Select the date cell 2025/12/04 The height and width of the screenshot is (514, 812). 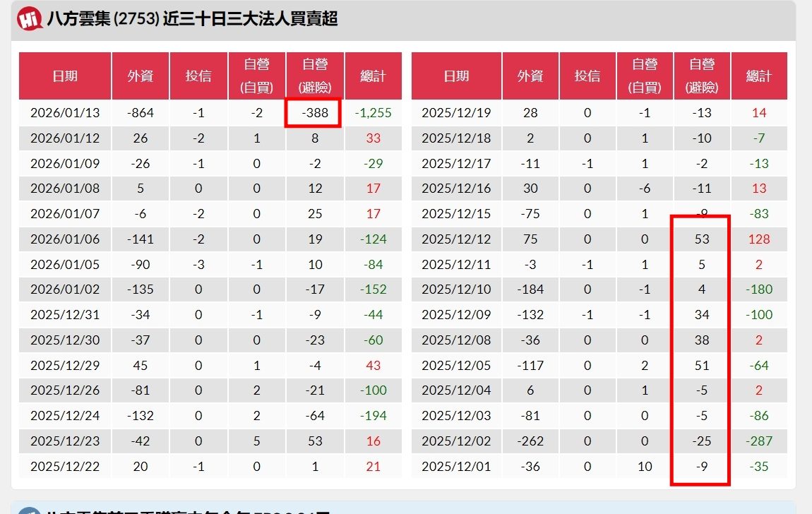[456, 390]
